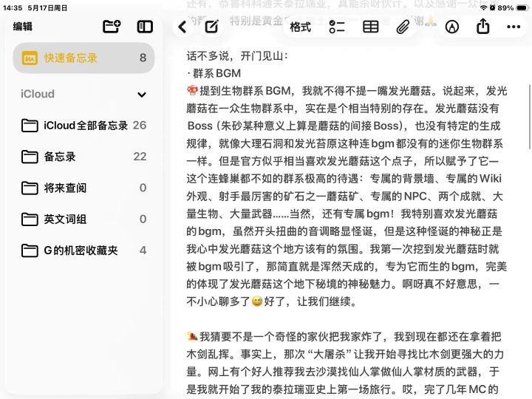This screenshot has height=399, width=532.
Task: Add an attachment with the paperclip icon
Action: (x=403, y=27)
